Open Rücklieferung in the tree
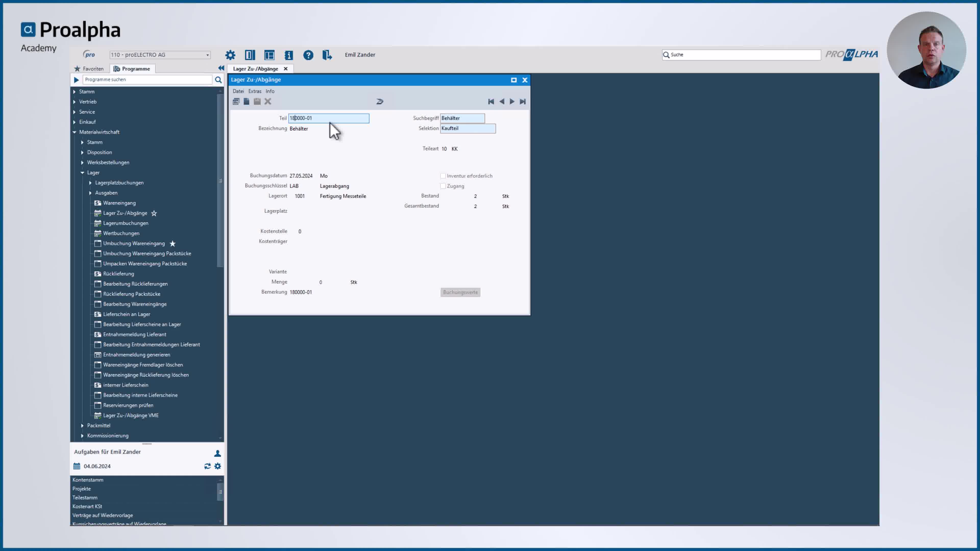The image size is (980, 551). 119,274
